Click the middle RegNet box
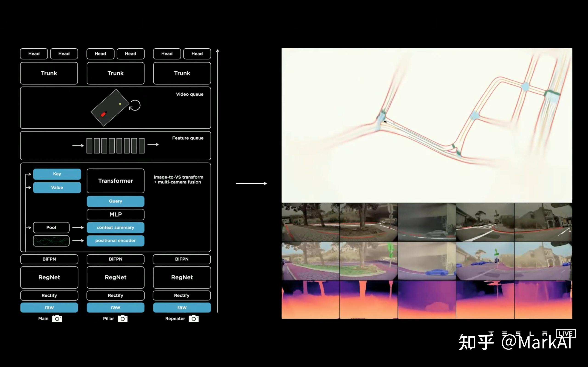588x367 pixels. 115,278
